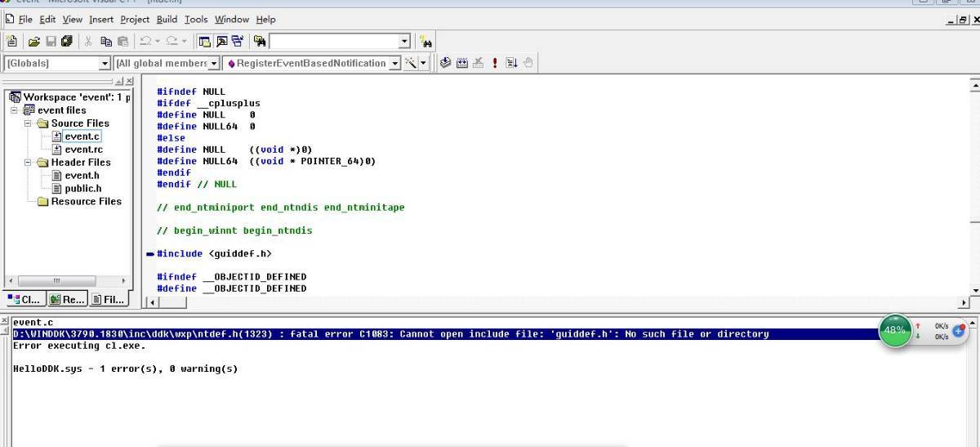
Task: Click into the Find text input field
Action: [x=334, y=41]
